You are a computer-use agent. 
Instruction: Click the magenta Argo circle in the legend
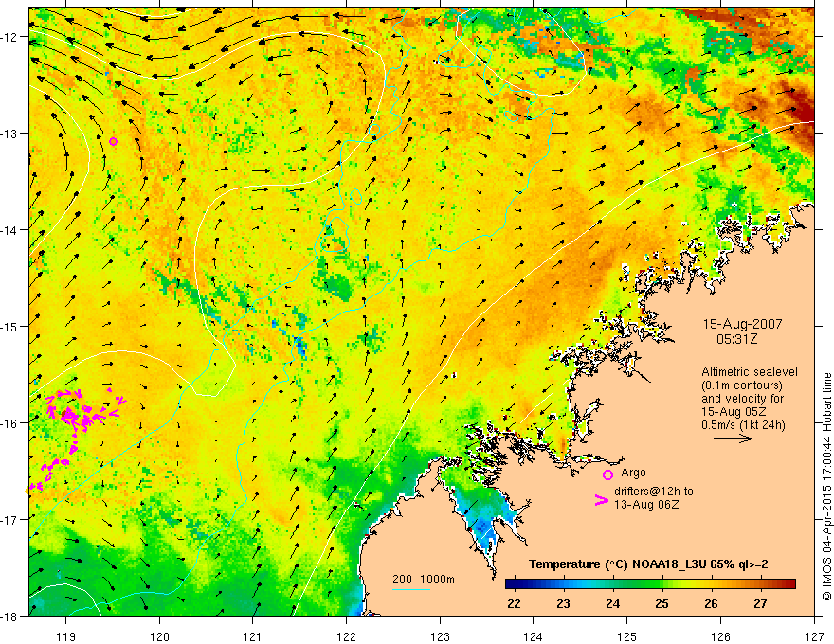pos(607,474)
